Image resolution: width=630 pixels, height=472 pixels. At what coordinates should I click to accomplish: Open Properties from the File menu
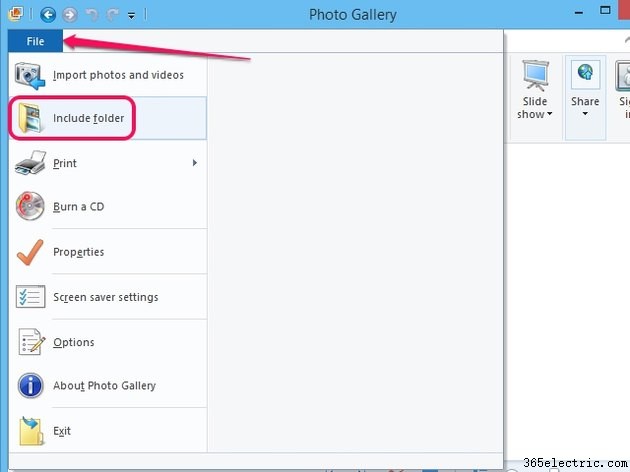[x=107, y=252]
